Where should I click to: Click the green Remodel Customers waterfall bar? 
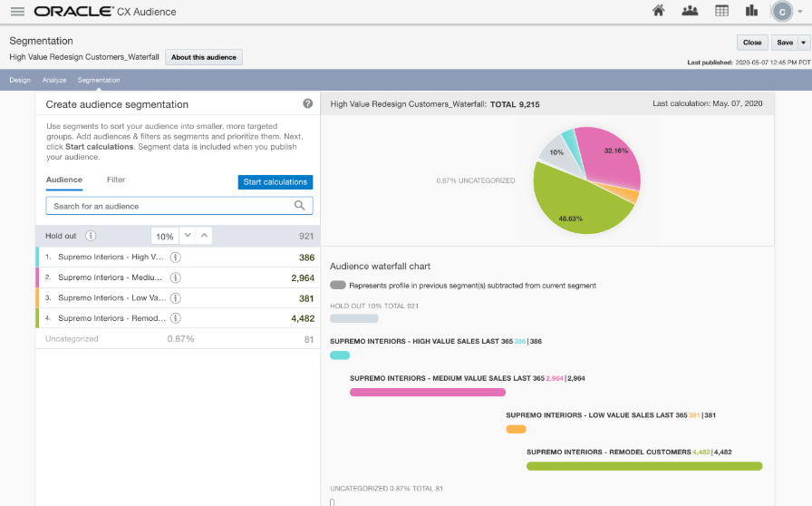644,466
